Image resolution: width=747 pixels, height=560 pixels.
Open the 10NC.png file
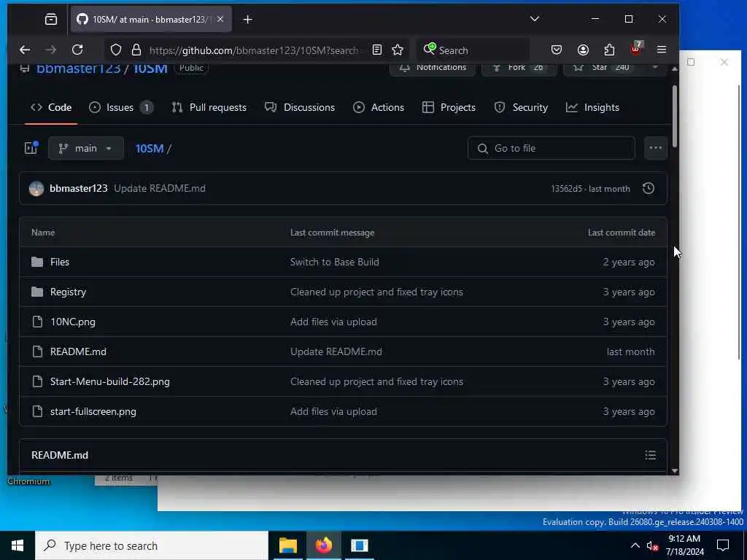[x=73, y=322]
